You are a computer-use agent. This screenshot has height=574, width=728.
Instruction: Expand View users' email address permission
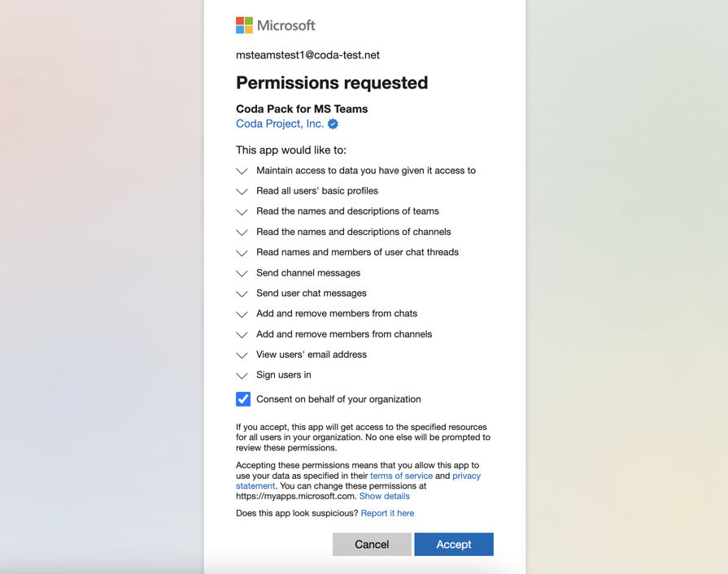(242, 354)
